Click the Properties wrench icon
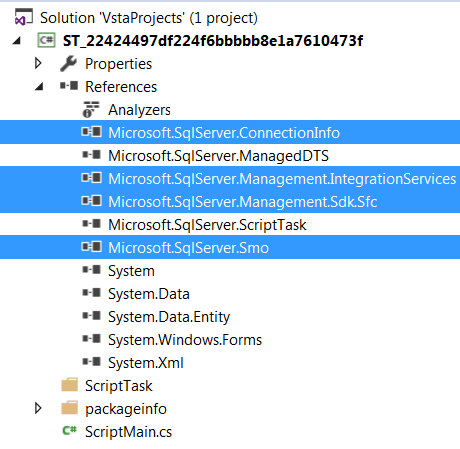 [68, 64]
